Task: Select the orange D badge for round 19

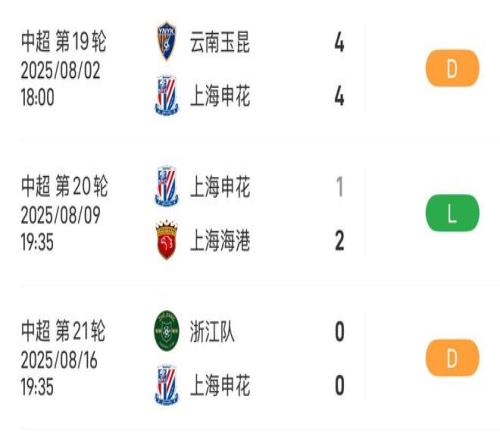Action: [452, 68]
